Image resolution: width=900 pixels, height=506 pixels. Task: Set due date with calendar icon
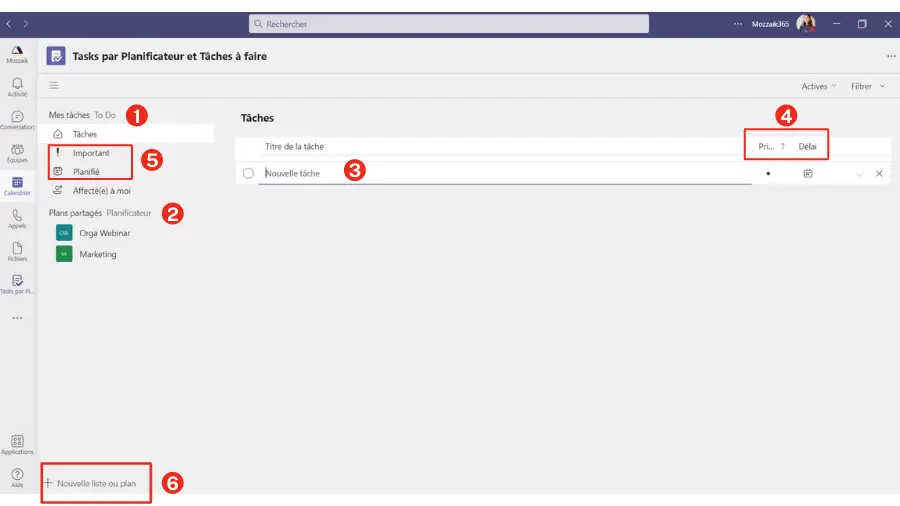(808, 173)
